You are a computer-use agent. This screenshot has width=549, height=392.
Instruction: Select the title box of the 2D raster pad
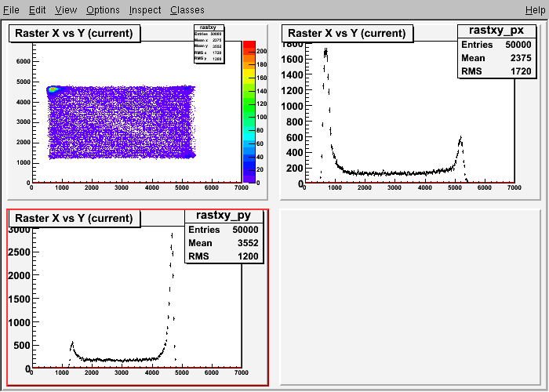pos(75,33)
